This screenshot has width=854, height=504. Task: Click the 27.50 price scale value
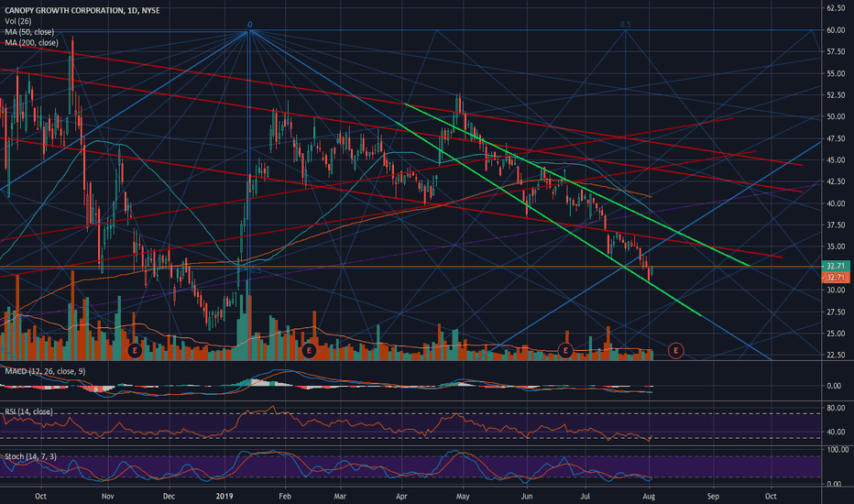[x=836, y=312]
